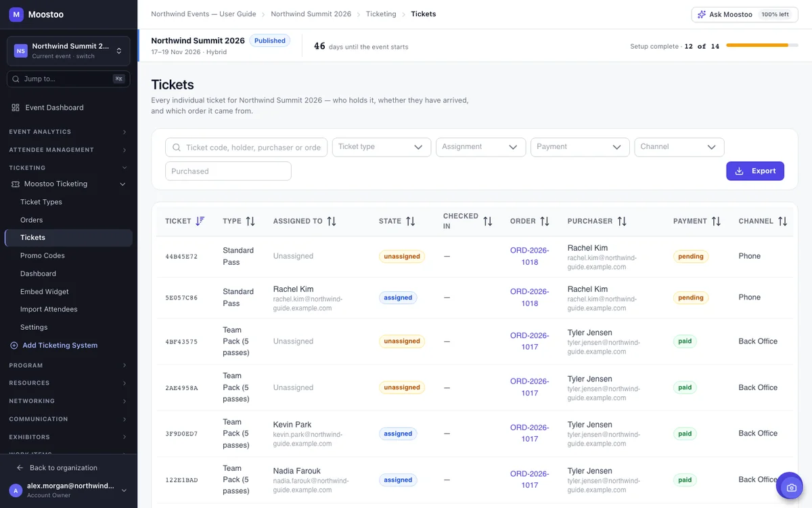This screenshot has height=508, width=812.
Task: Click pending badge for ticket 5E057C86
Action: point(691,298)
